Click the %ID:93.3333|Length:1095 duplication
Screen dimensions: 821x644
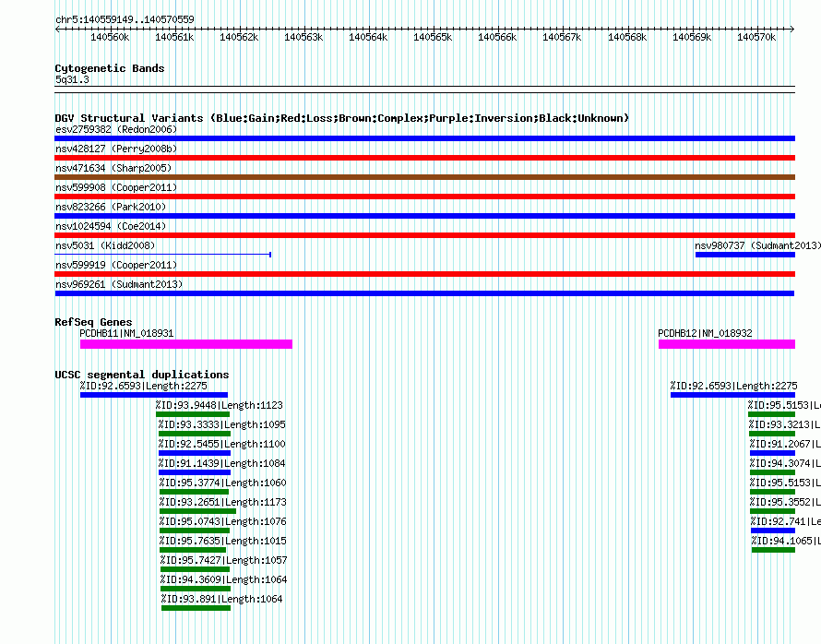coord(195,434)
